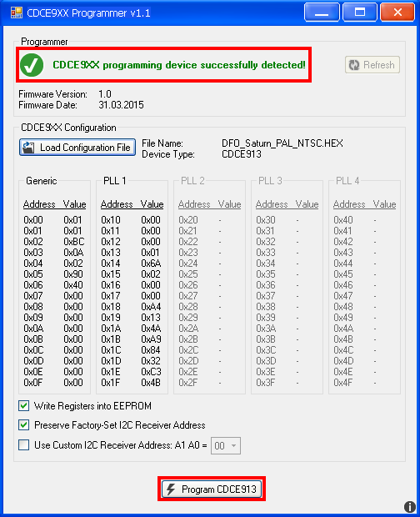Click the value 0xBC in Generic
420x517 pixels.
click(x=74, y=242)
